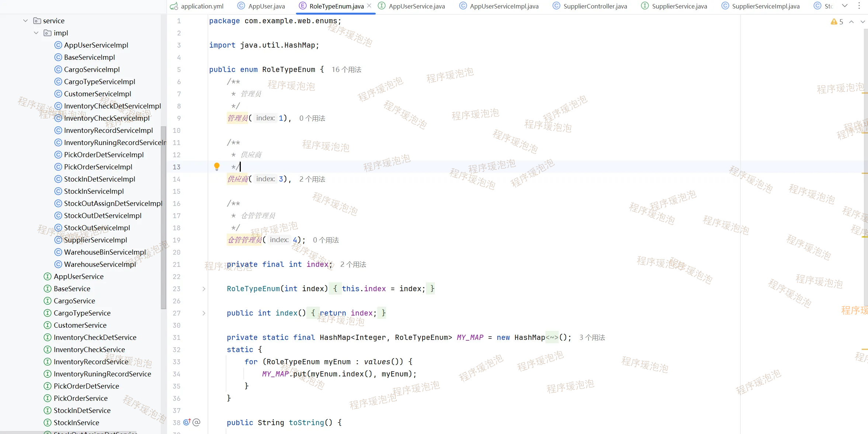
Task: Click the warning triangle inspection indicator
Action: (834, 22)
